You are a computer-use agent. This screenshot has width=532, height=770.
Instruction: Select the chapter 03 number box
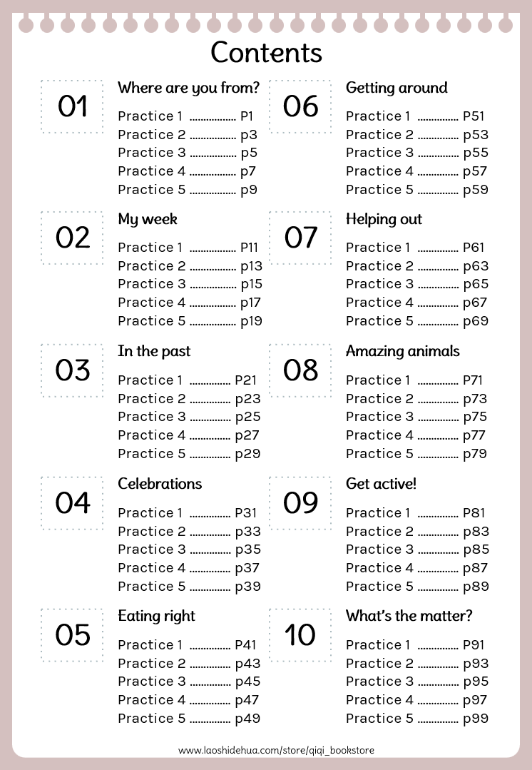(x=72, y=370)
